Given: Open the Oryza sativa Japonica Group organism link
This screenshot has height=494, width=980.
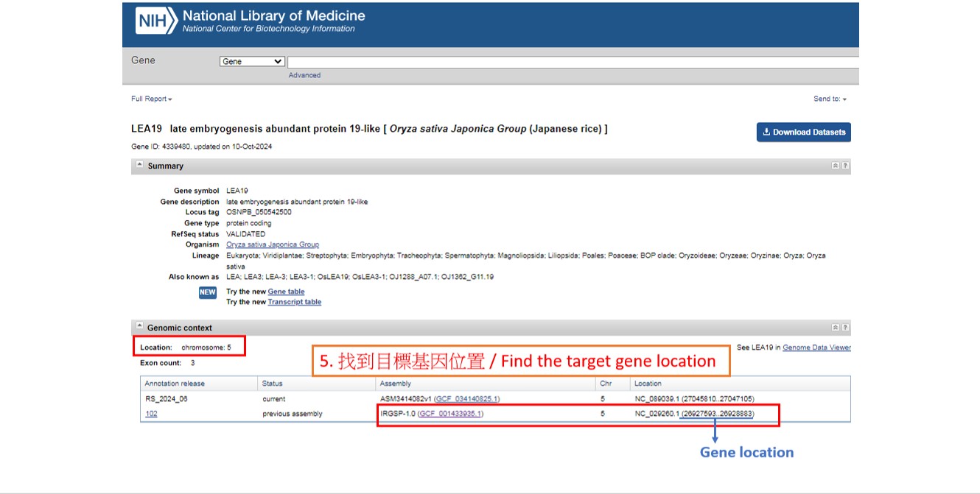Looking at the screenshot, I should click(272, 244).
